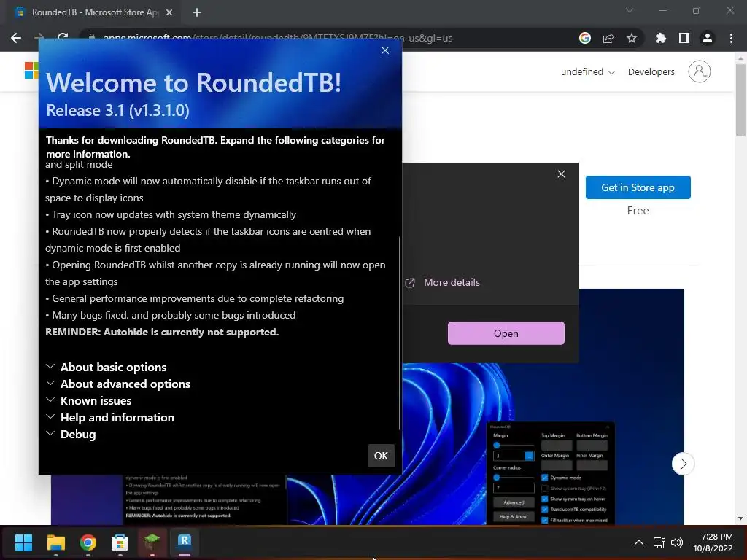Open the Developers link
This screenshot has height=560, width=747.
point(651,72)
